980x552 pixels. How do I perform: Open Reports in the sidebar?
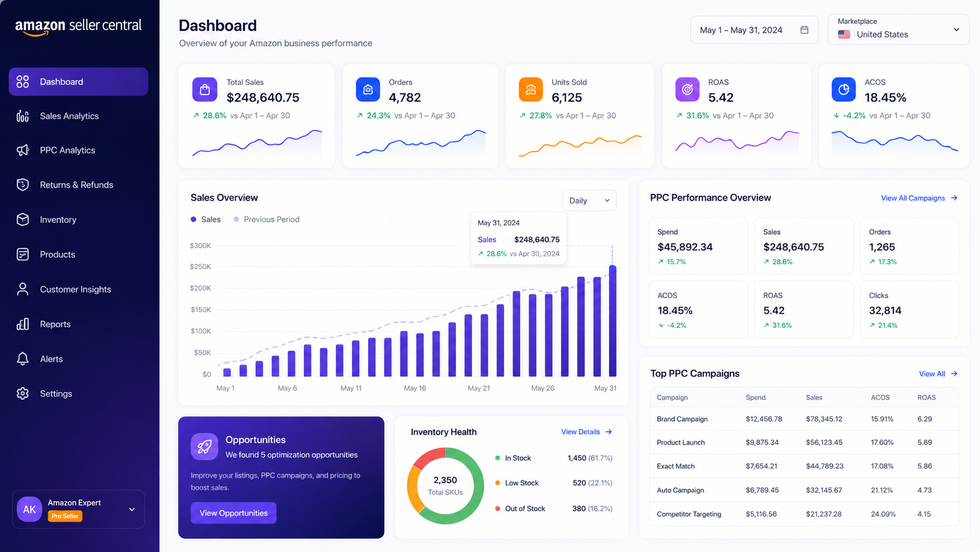(79, 324)
